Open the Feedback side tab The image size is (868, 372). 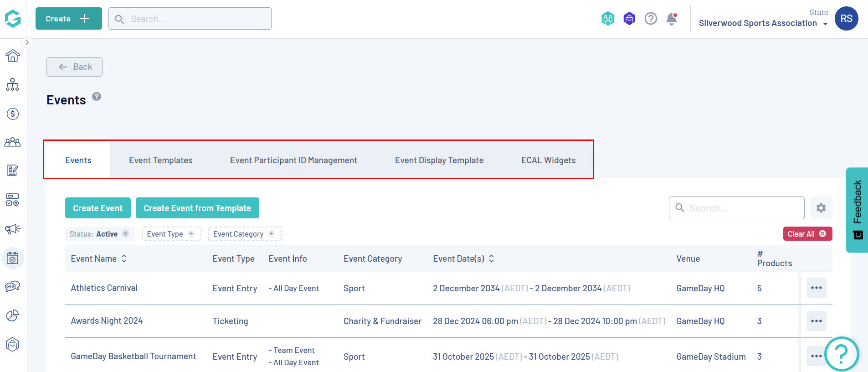tap(857, 210)
